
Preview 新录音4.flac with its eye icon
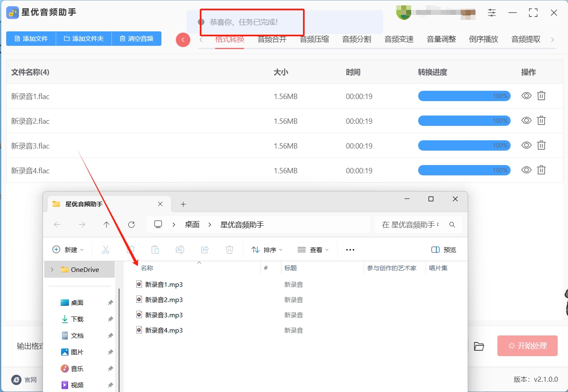pyautogui.click(x=526, y=170)
